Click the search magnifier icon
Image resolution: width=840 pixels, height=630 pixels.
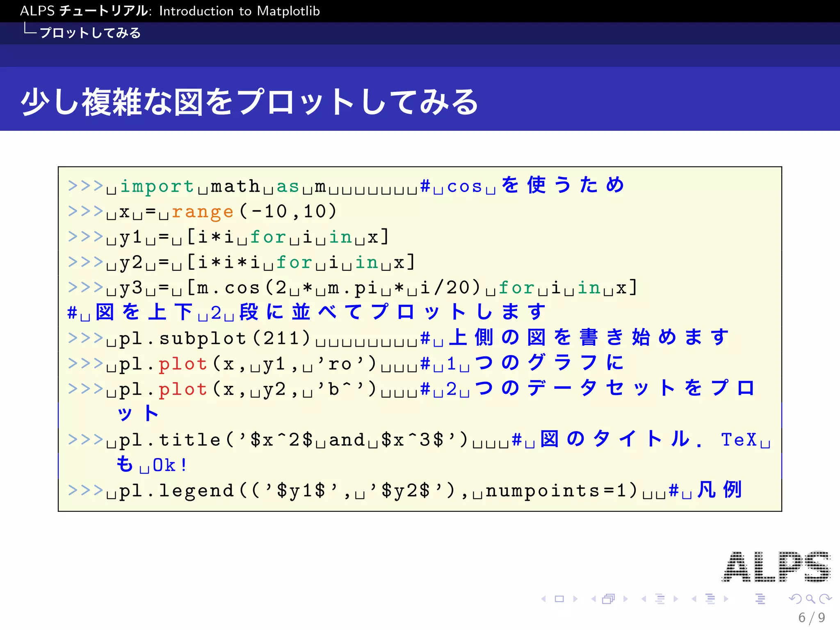point(810,599)
